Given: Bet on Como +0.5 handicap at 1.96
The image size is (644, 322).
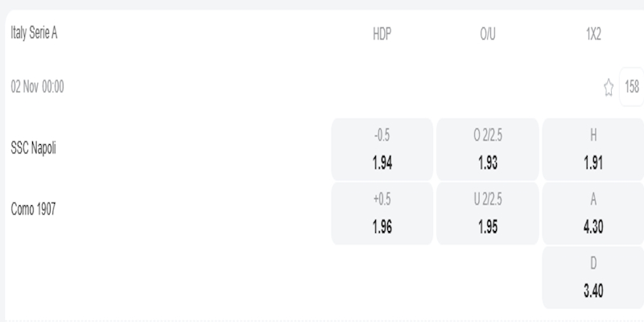Looking at the screenshot, I should pyautogui.click(x=382, y=213).
